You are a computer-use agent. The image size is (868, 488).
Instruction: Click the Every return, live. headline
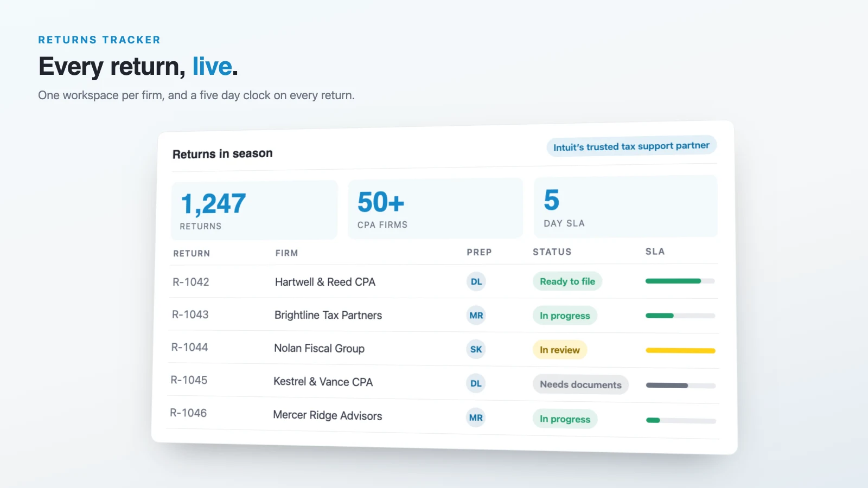pos(138,67)
